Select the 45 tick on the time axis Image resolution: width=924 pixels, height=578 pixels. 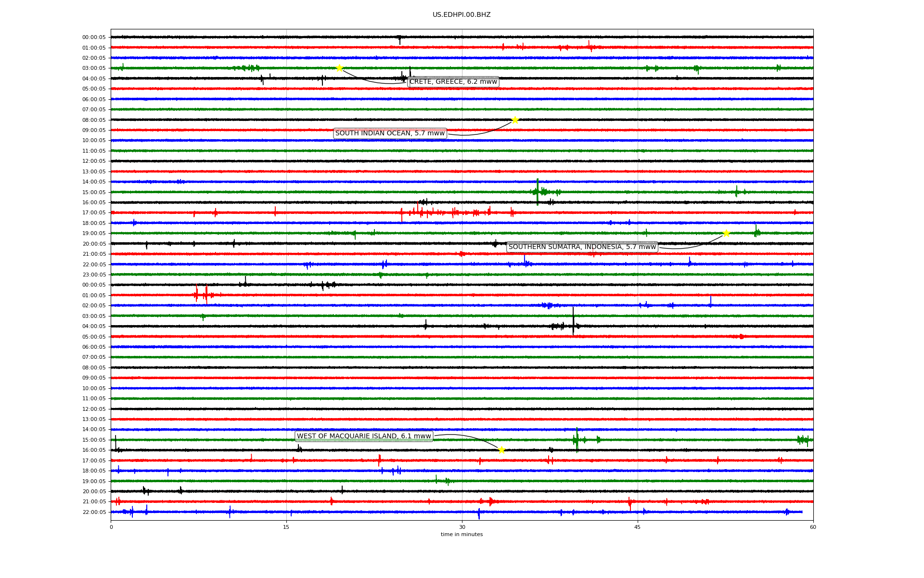pos(638,527)
